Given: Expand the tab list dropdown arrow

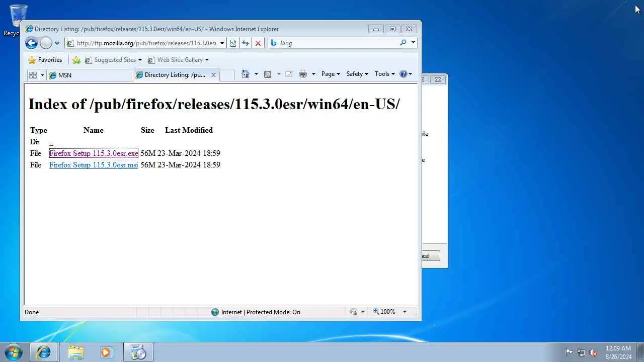Looking at the screenshot, I should [x=42, y=75].
